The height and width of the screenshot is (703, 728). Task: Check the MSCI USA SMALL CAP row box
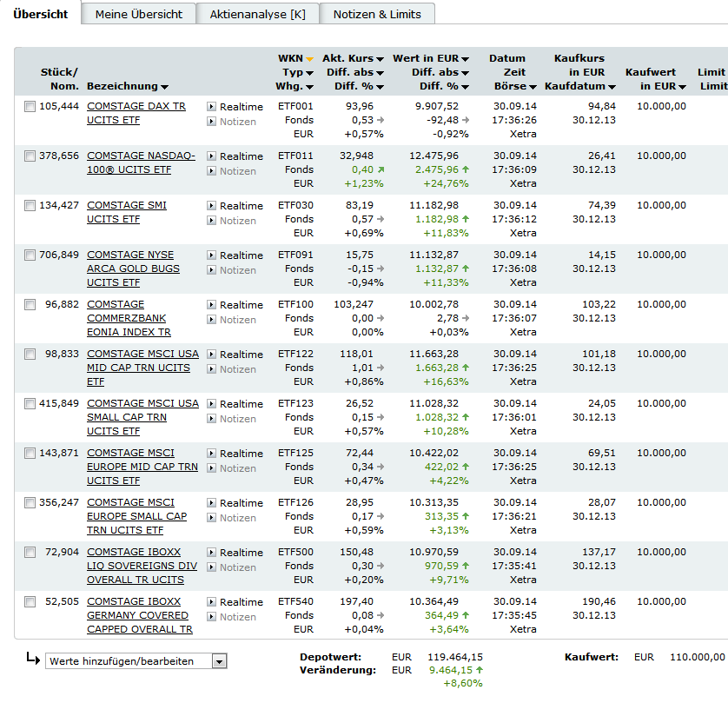click(30, 404)
